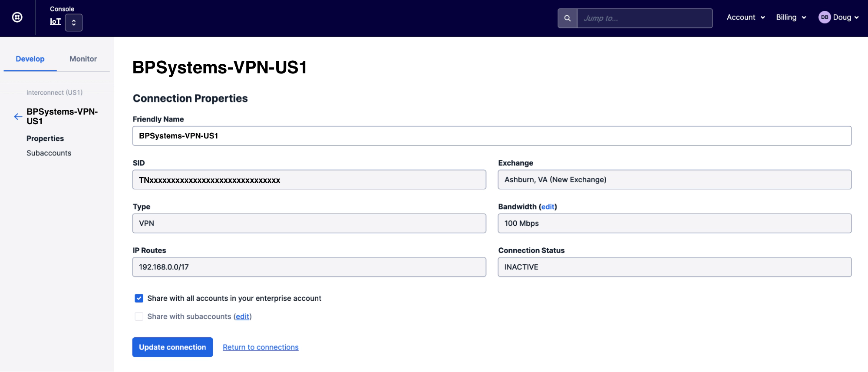Select Properties in the sidebar

(x=45, y=138)
